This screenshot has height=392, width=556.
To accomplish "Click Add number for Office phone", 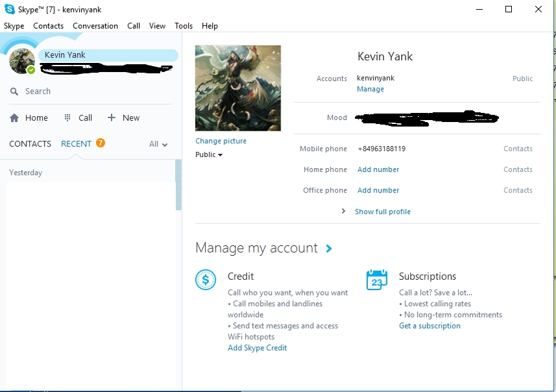I will pos(378,190).
